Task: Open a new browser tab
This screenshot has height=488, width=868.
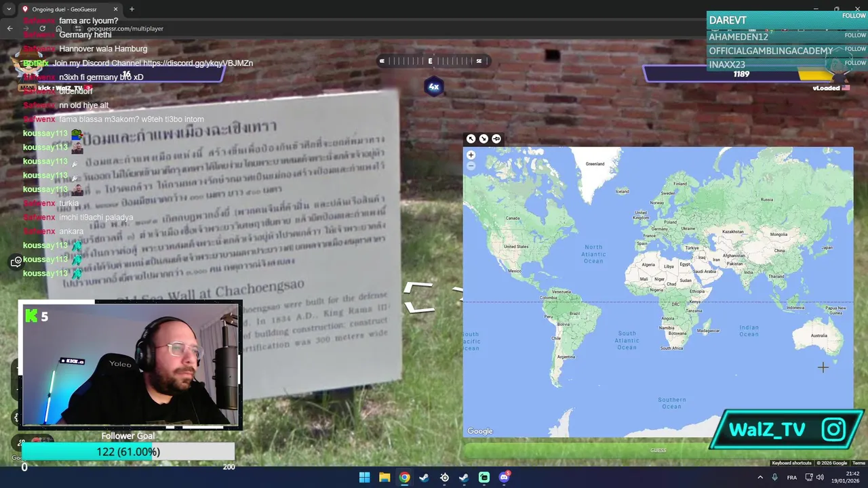Action: pyautogui.click(x=132, y=9)
